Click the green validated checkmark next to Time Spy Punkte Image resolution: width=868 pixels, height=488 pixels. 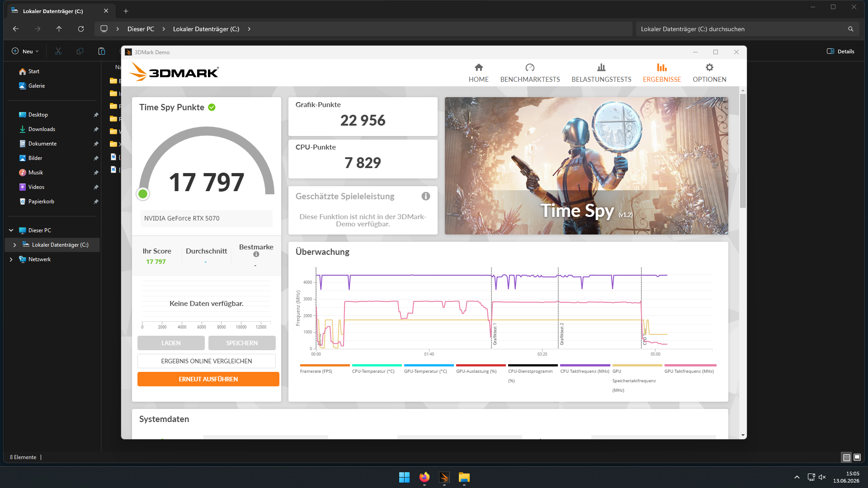[212, 107]
